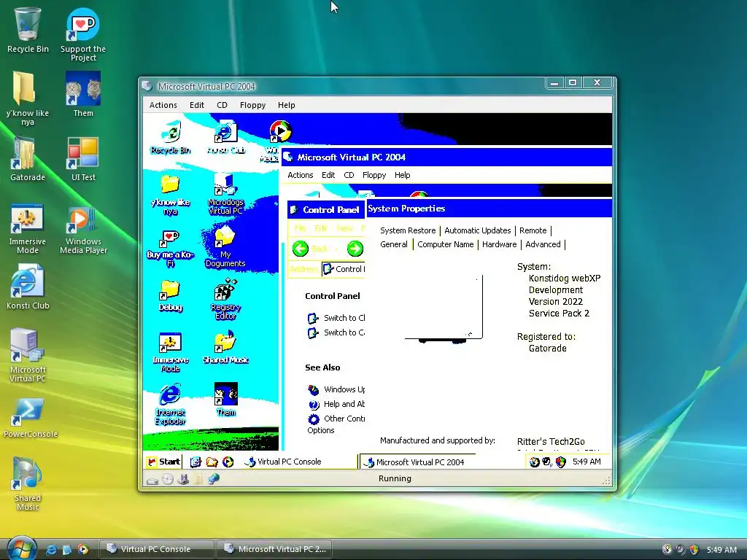Image resolution: width=747 pixels, height=560 pixels.
Task: Open Recycle Bin on host desktop
Action: [x=28, y=30]
